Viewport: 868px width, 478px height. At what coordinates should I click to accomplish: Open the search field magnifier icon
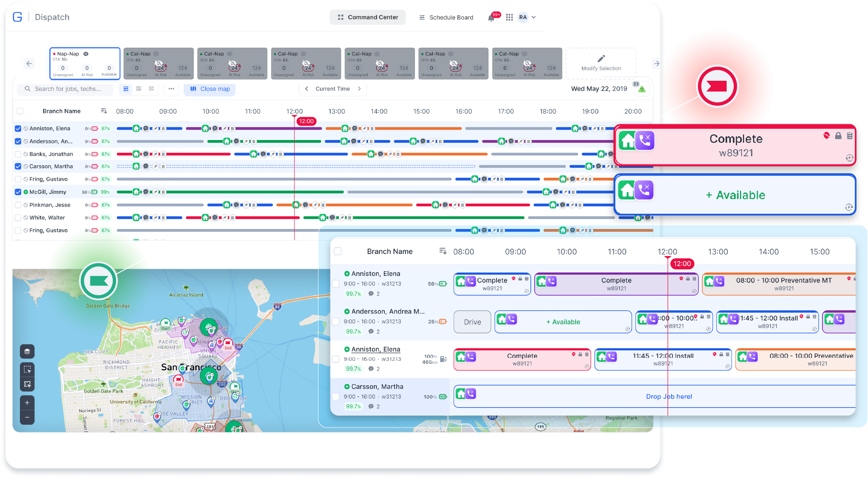[x=27, y=89]
